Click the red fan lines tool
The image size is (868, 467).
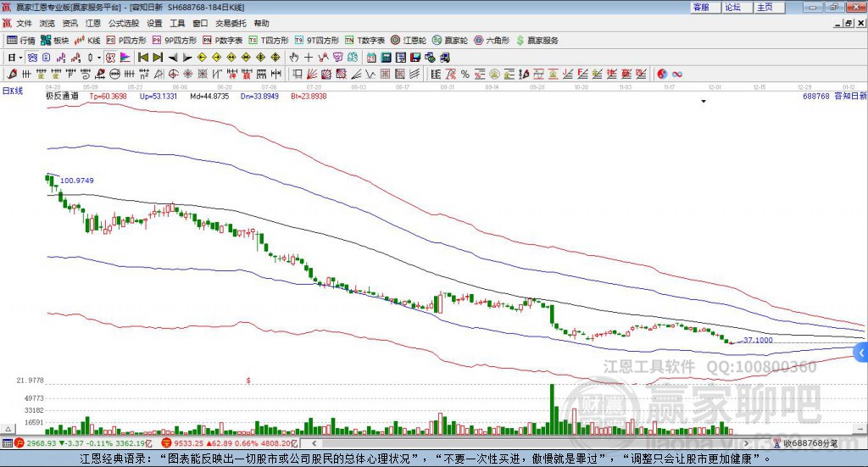[x=312, y=74]
